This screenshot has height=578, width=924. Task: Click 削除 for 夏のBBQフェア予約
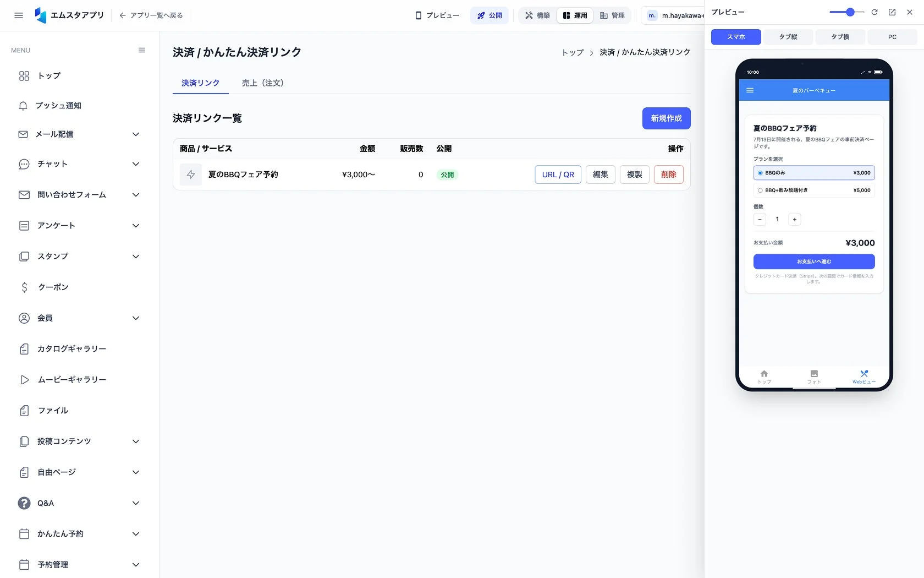click(669, 175)
